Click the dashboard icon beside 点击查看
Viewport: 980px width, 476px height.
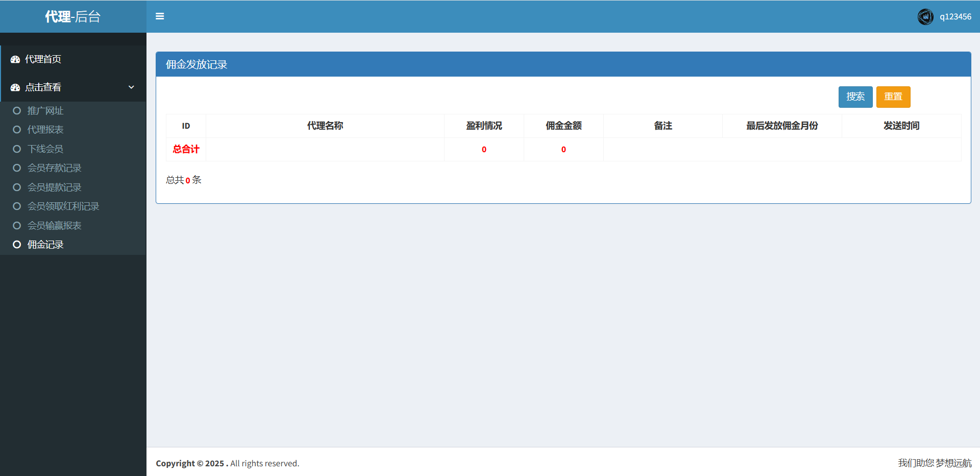click(x=15, y=88)
